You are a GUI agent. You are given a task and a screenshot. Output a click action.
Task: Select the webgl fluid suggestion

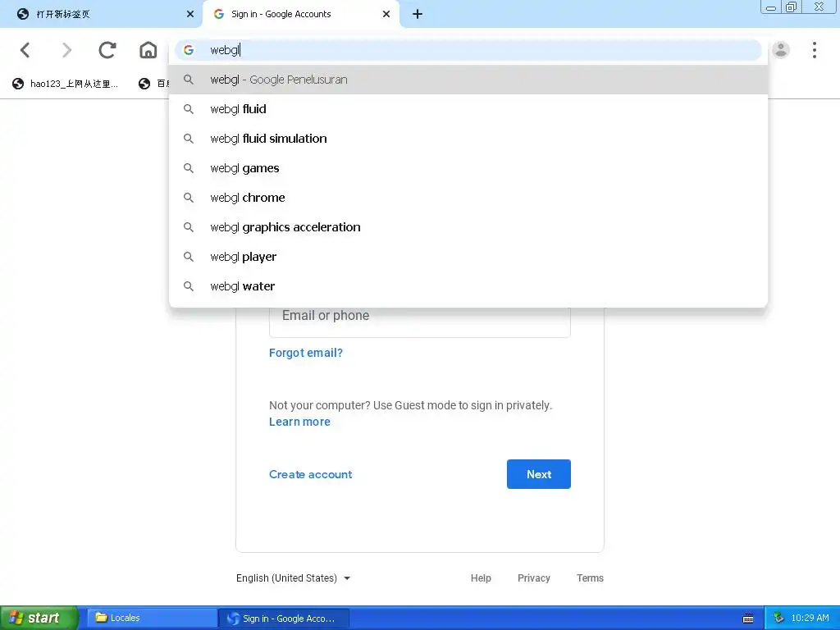tap(468, 109)
